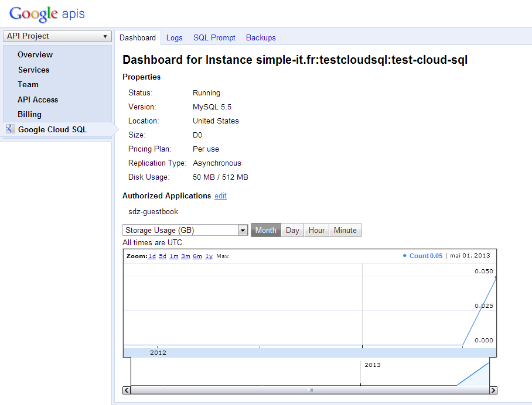Enable Hour granularity for the chart
Image resolution: width=532 pixels, height=405 pixels.
coord(316,230)
